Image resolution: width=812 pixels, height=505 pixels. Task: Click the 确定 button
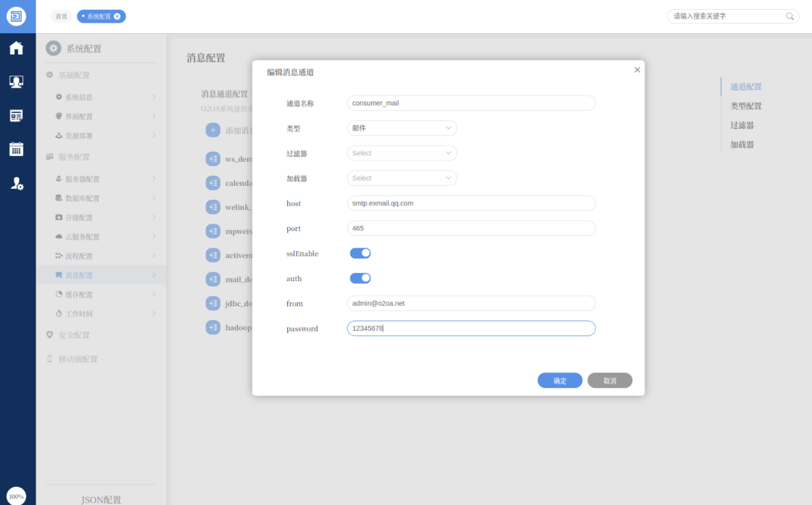[x=560, y=381]
